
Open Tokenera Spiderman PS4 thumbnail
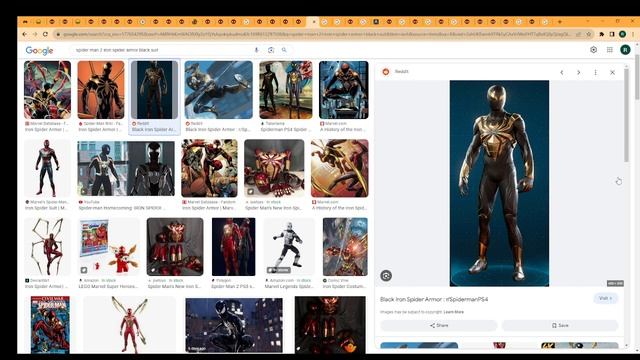286,90
